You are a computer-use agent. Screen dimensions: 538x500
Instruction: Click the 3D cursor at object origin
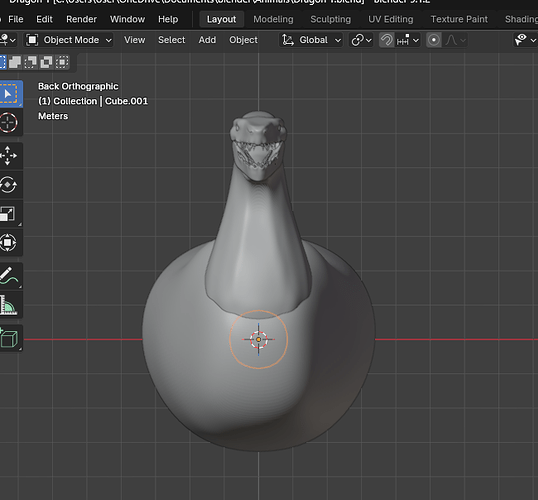pyautogui.click(x=258, y=339)
